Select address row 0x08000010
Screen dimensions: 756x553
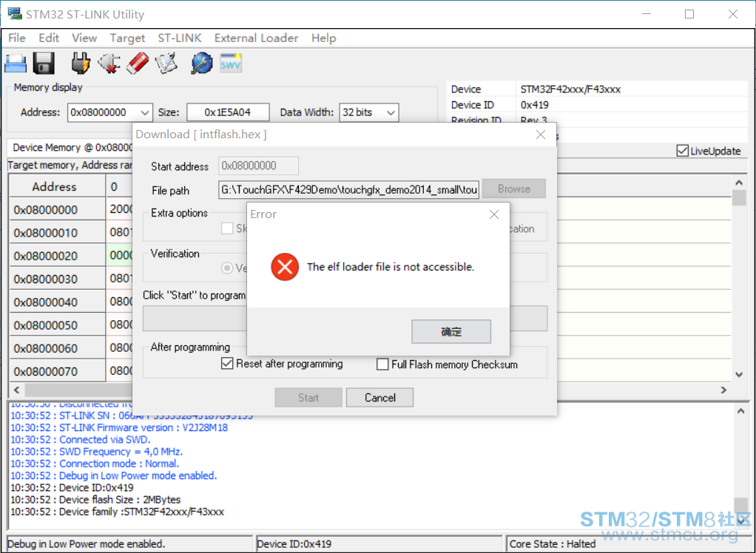pyautogui.click(x=57, y=233)
